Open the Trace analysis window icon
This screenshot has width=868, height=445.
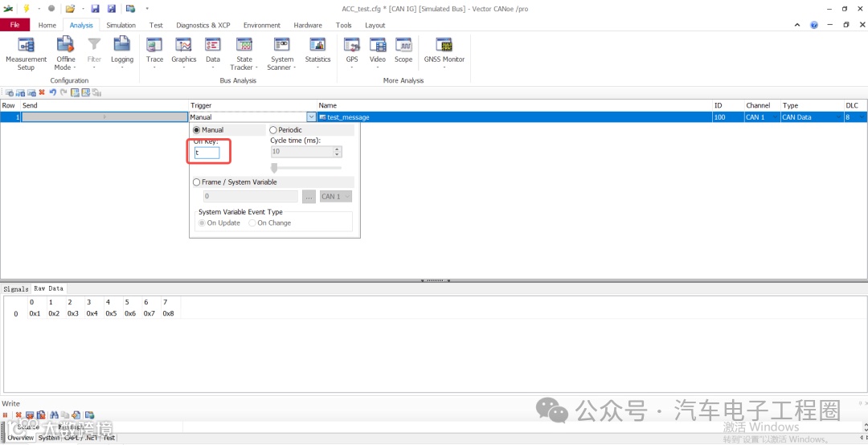(154, 45)
